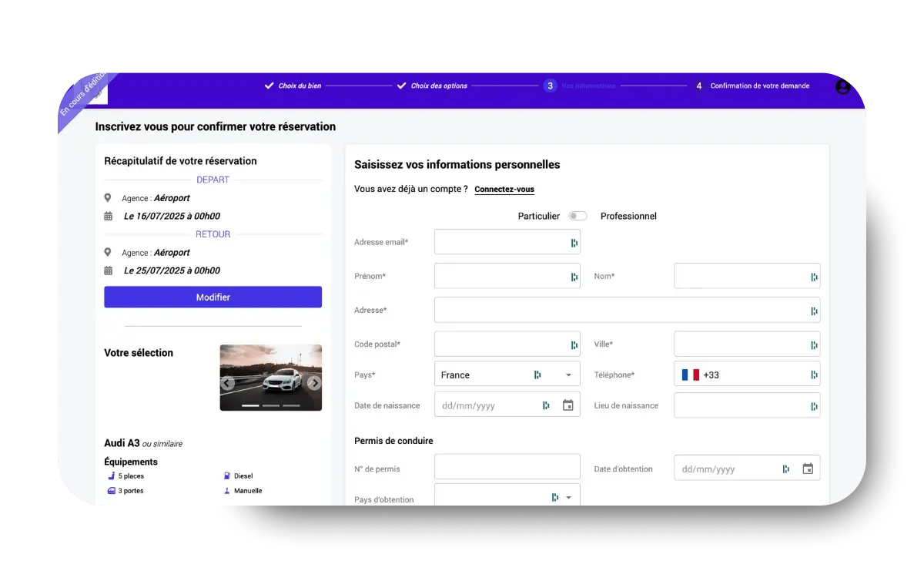Select step 4 Confirmation de votre demande
Viewport: 924px width, 578px height.
752,86
